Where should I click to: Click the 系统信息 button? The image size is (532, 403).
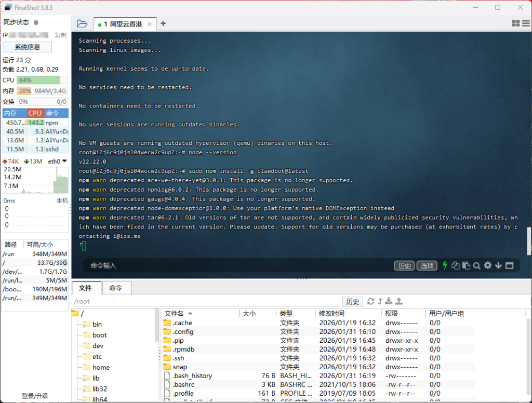[x=28, y=47]
